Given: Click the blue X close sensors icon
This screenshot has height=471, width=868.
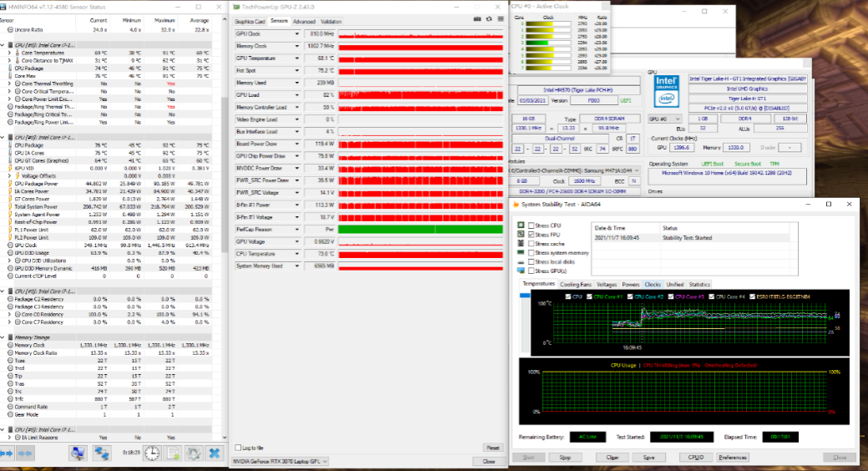Looking at the screenshot, I should click(215, 453).
